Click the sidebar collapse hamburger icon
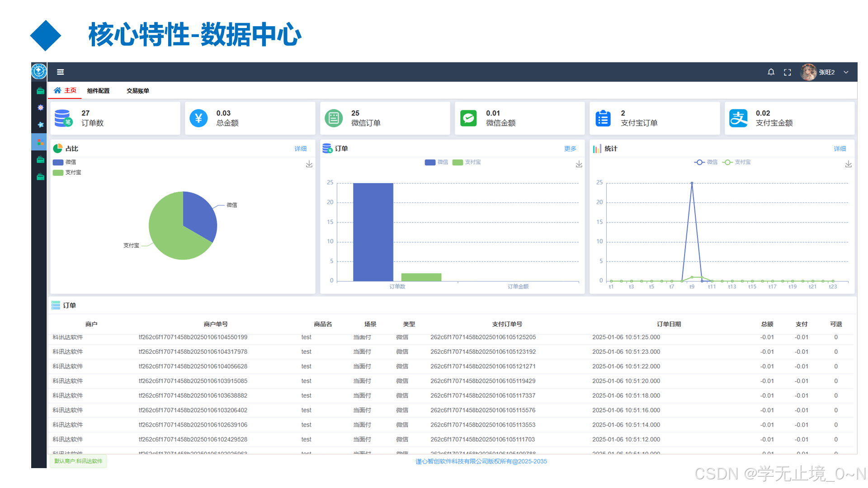Screen dimensions: 868x488 click(x=60, y=72)
